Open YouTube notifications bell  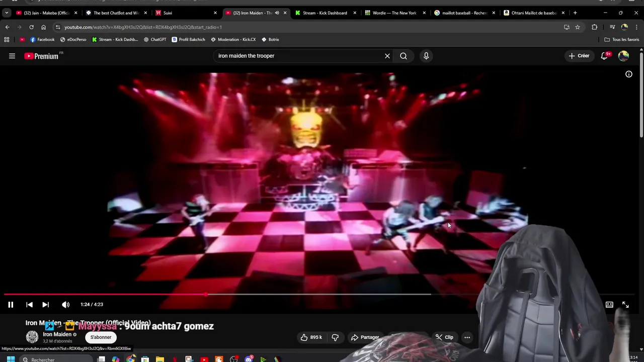pyautogui.click(x=605, y=56)
